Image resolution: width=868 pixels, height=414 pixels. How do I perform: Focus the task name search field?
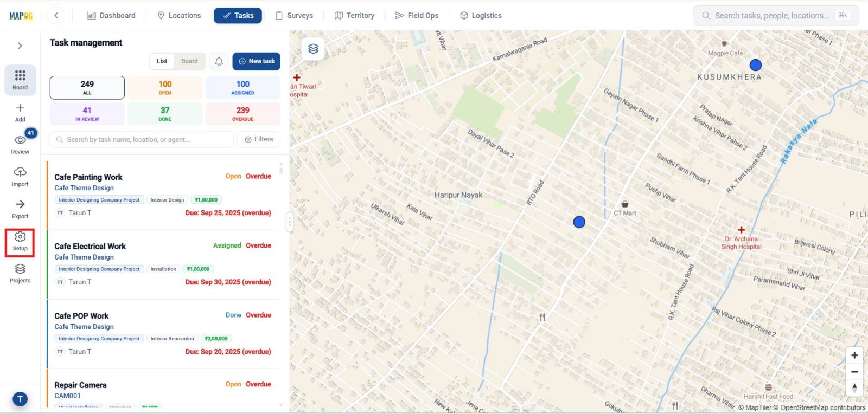point(142,139)
